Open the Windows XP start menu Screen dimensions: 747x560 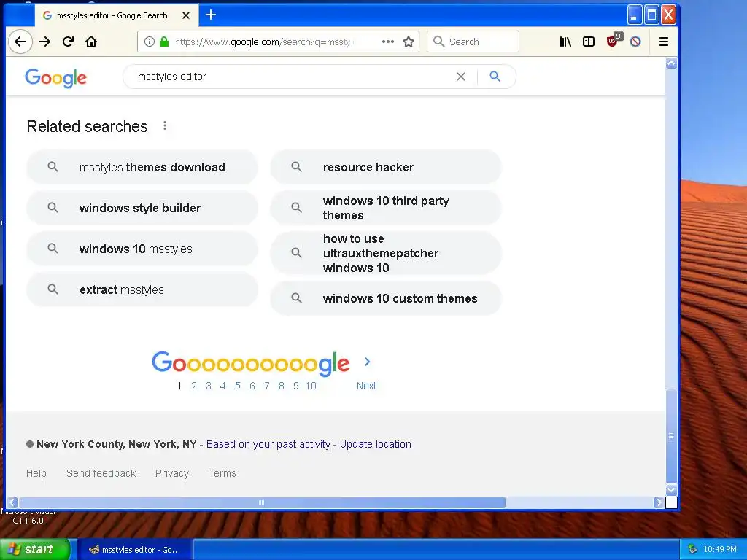tap(35, 549)
